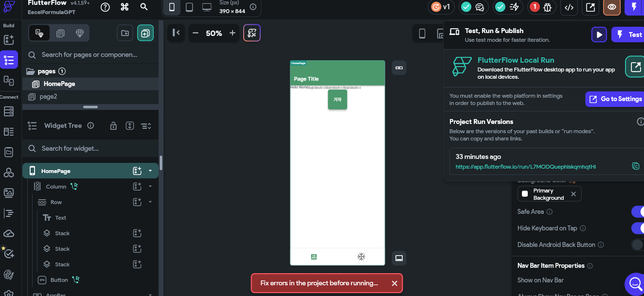Open the help question mark icon
This screenshot has width=644, height=296.
[x=105, y=7]
